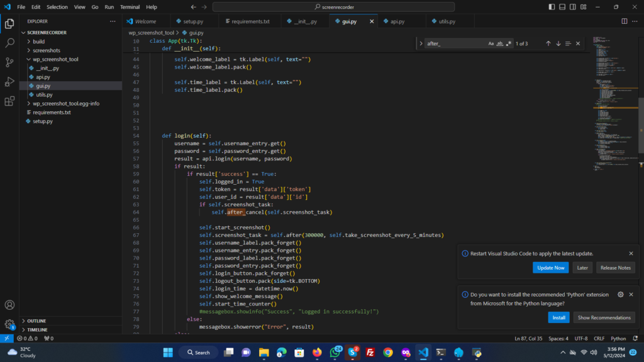Expand the build folder

point(38,41)
